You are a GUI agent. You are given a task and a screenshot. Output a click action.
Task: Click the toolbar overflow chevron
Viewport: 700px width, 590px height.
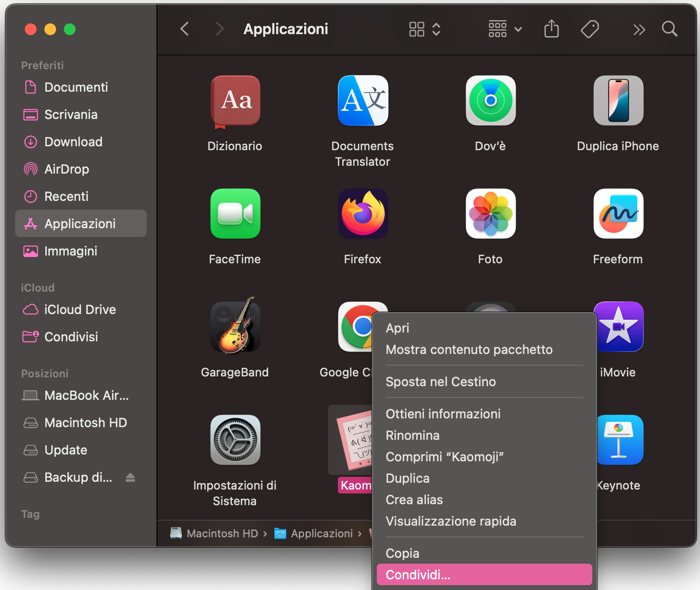point(639,29)
